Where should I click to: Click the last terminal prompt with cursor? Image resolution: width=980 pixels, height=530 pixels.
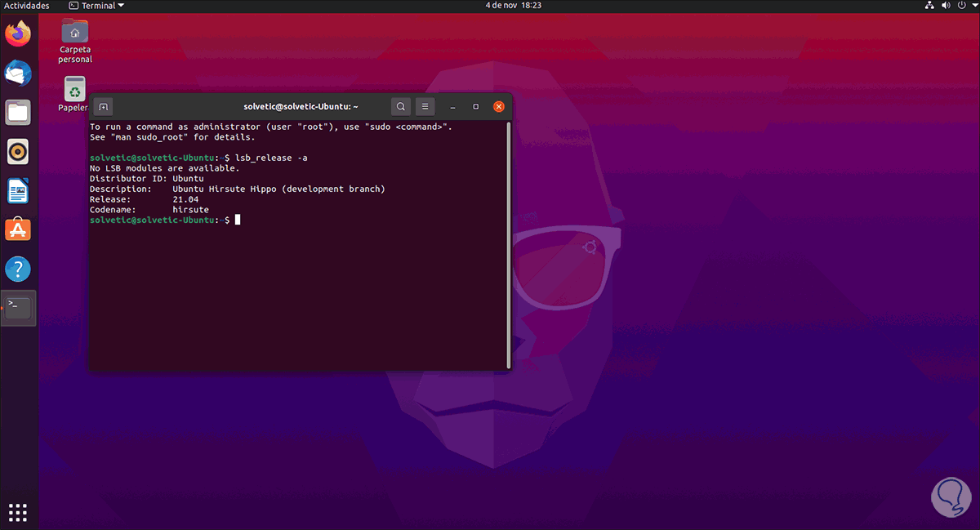164,220
